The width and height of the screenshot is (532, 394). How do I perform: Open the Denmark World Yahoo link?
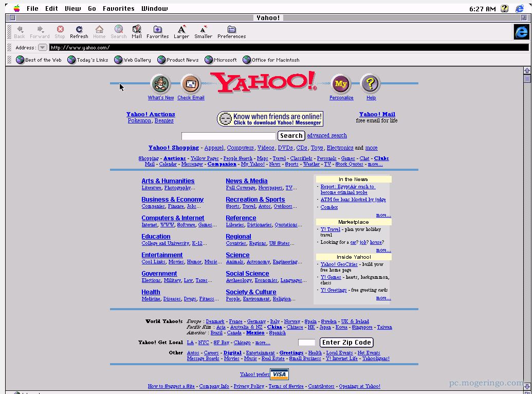point(215,321)
